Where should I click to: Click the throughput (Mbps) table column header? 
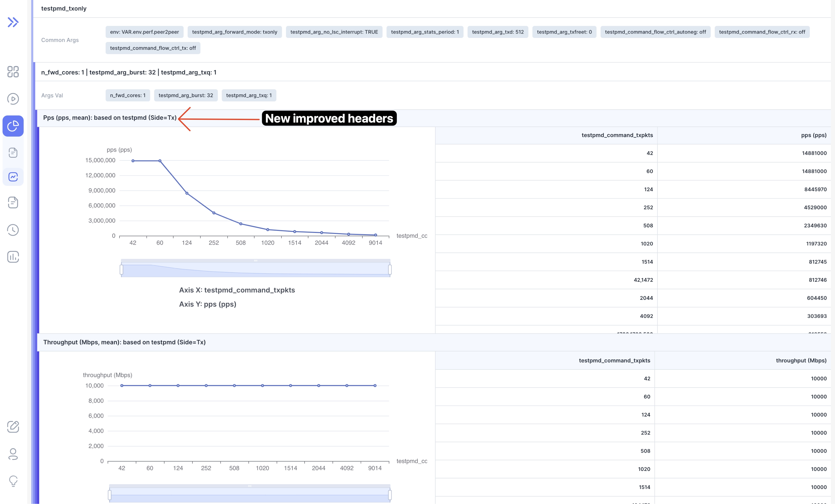(801, 360)
